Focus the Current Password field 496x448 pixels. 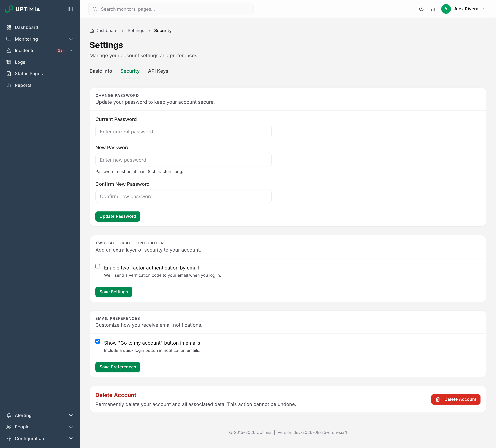[184, 131]
